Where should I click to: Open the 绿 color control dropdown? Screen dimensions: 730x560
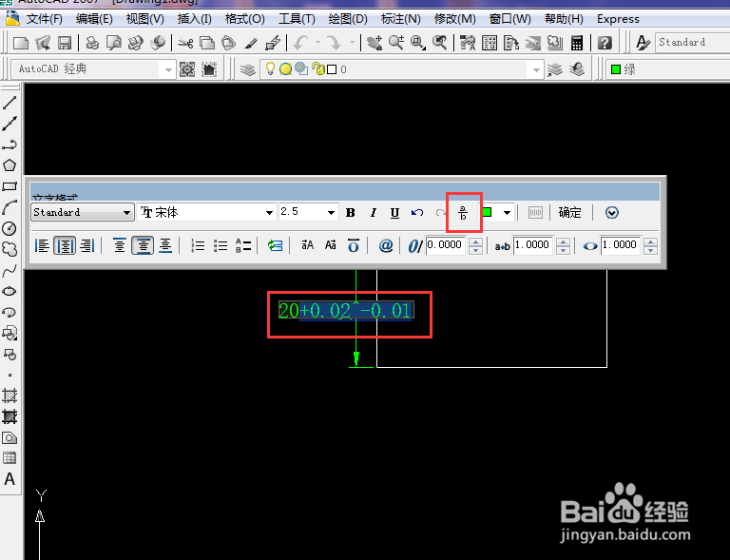point(667,69)
